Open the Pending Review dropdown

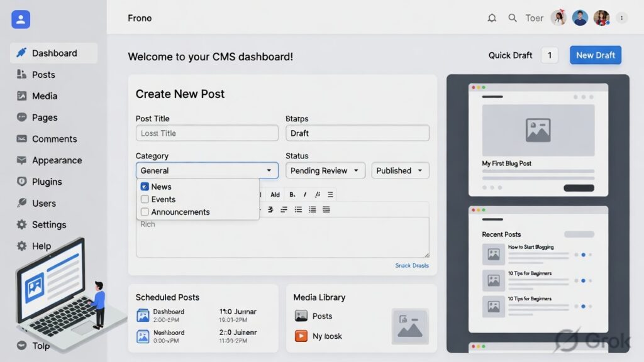point(325,170)
